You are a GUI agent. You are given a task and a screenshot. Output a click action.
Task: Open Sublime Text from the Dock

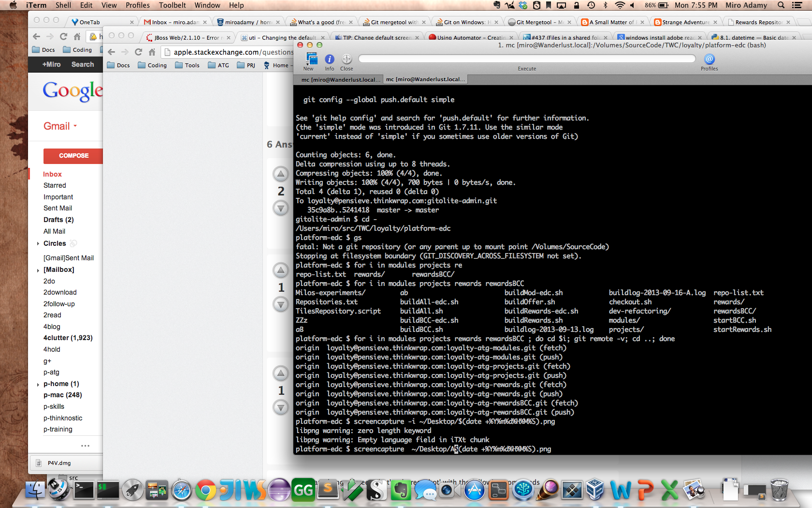pos(328,490)
